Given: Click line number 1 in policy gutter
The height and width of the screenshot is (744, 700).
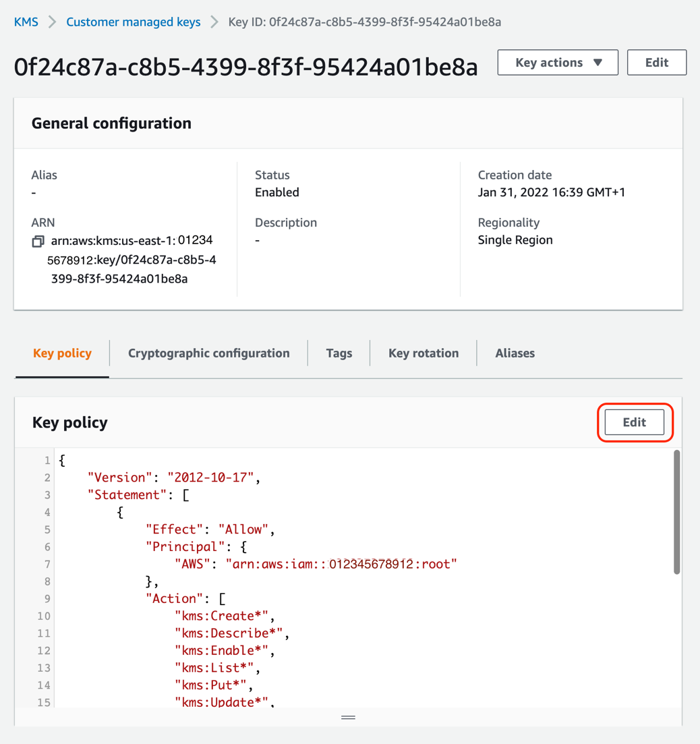Looking at the screenshot, I should pyautogui.click(x=47, y=460).
